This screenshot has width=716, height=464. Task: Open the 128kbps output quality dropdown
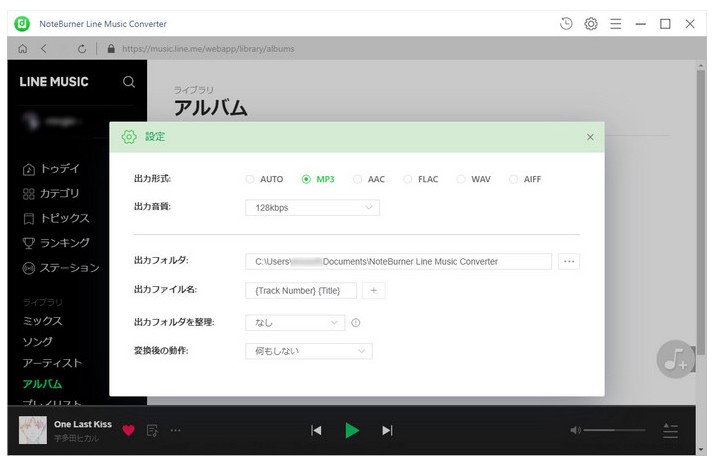click(x=312, y=207)
